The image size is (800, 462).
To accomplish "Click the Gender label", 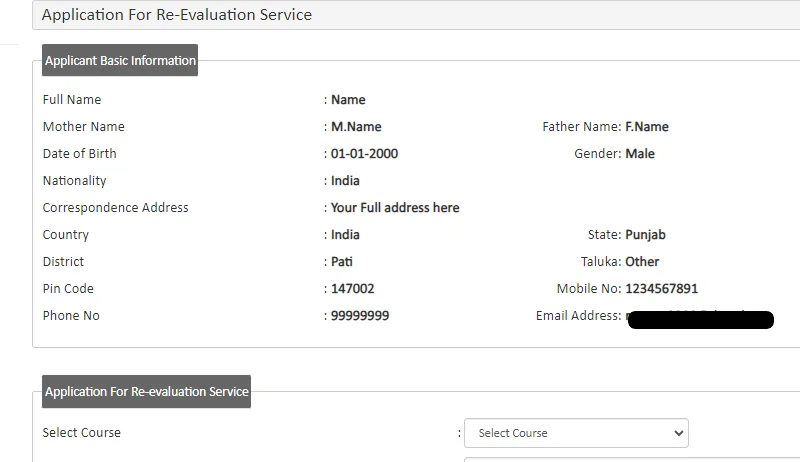I will point(597,153).
